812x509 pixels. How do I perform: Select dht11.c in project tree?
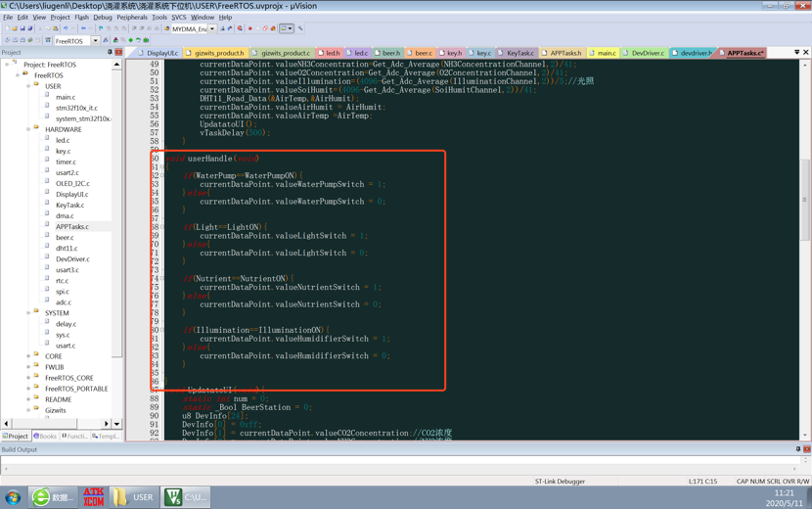click(67, 249)
